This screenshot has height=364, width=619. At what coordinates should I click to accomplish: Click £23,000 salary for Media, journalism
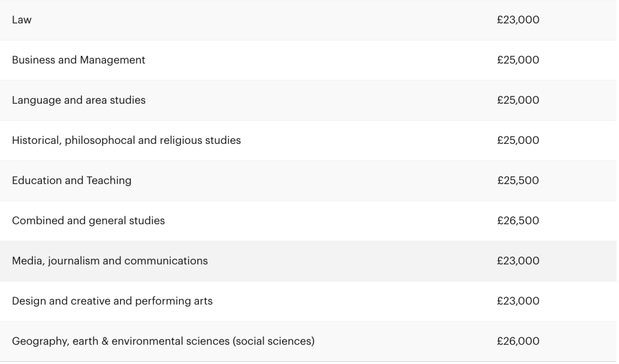518,261
